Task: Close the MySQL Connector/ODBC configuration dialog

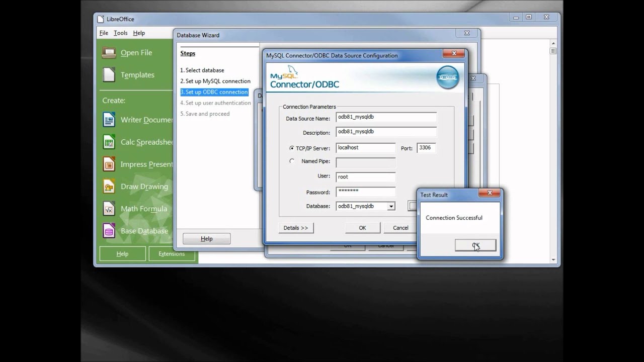Action: (454, 53)
